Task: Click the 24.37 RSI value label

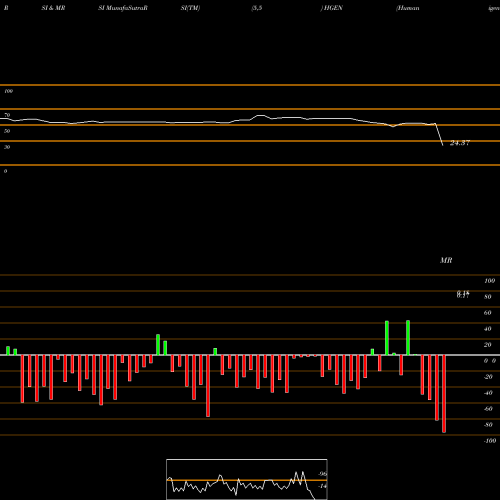Action: point(460,143)
